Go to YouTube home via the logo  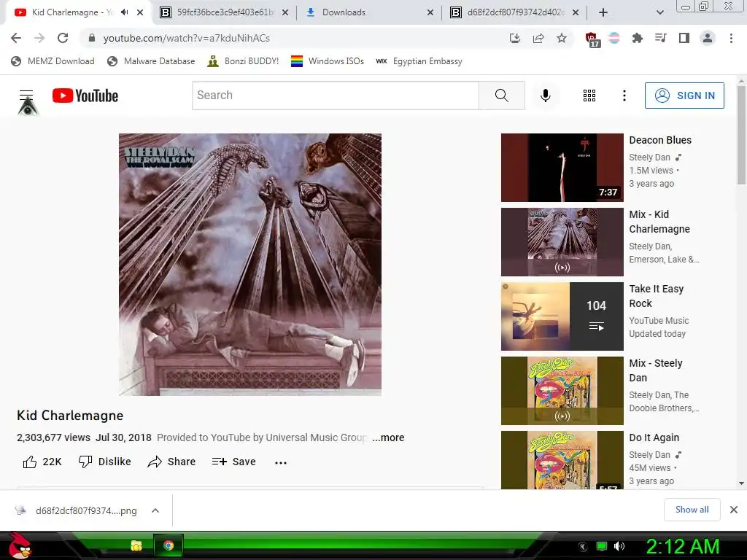85,96
